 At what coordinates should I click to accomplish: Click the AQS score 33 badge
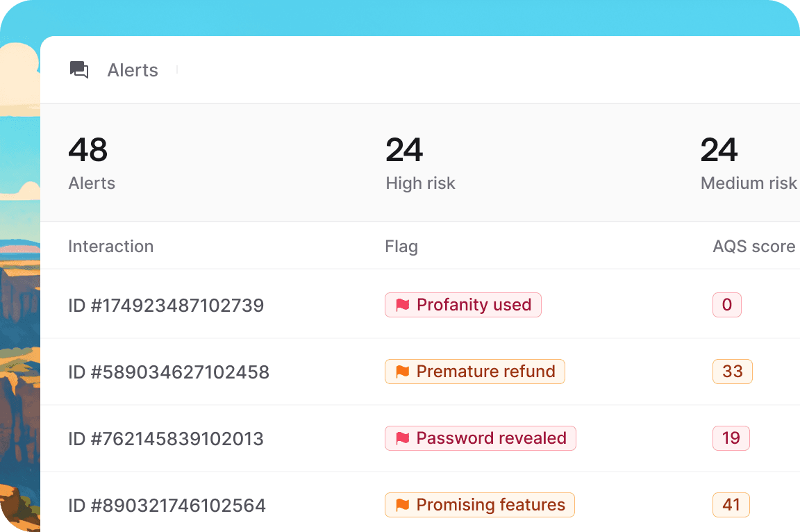pos(732,372)
